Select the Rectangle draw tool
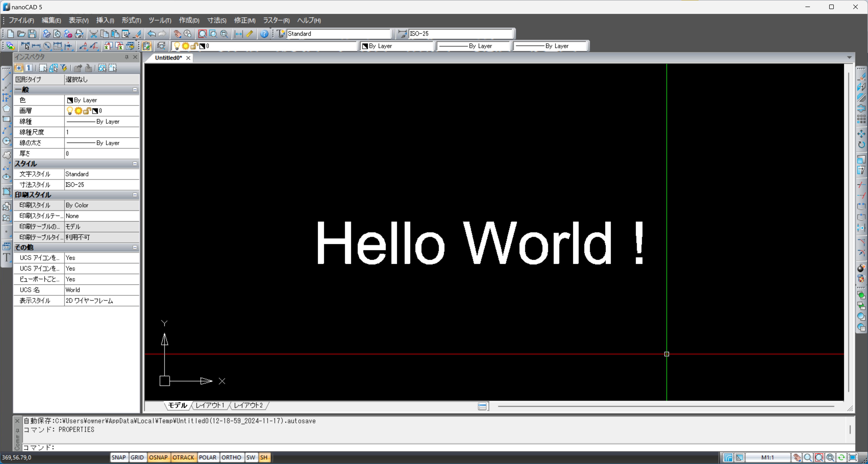 pyautogui.click(x=6, y=119)
